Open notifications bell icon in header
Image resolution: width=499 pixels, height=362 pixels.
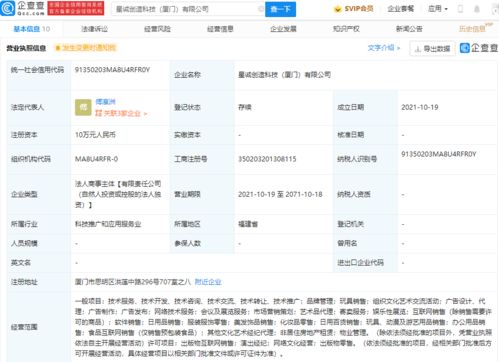pos(477,9)
